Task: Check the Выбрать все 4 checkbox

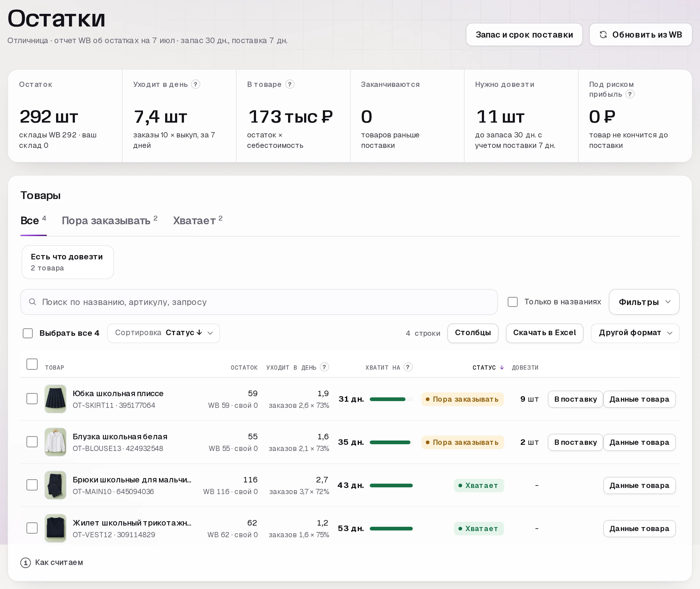Action: [x=28, y=333]
